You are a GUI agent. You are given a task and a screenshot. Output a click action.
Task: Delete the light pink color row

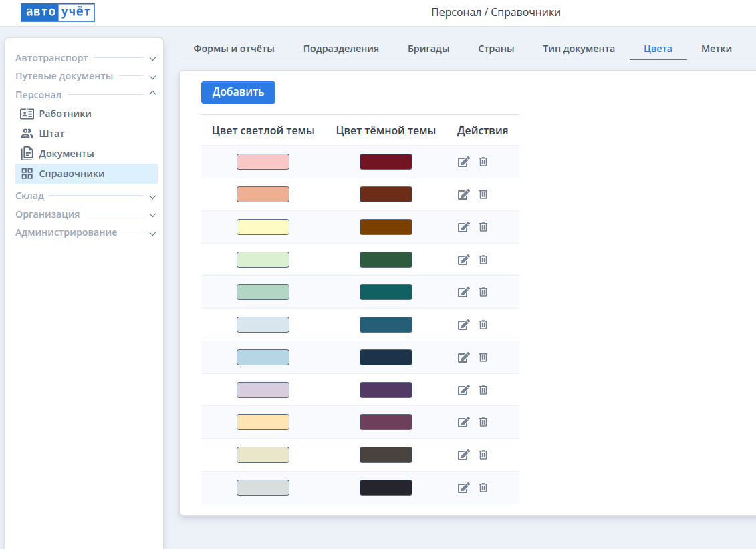483,162
